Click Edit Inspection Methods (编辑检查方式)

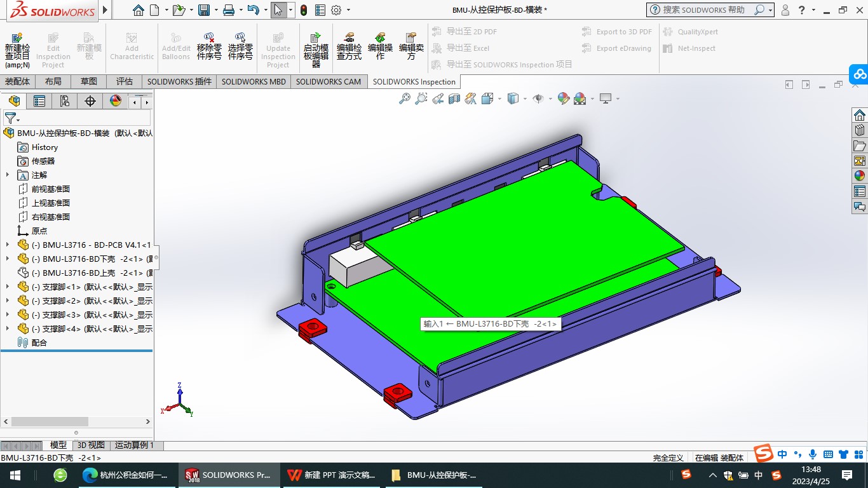click(x=349, y=46)
